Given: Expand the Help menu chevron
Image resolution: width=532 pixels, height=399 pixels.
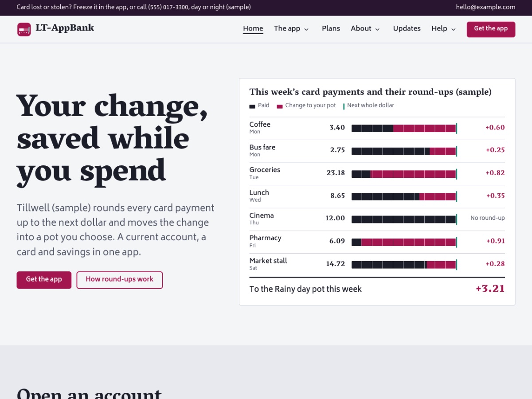Looking at the screenshot, I should click(454, 29).
